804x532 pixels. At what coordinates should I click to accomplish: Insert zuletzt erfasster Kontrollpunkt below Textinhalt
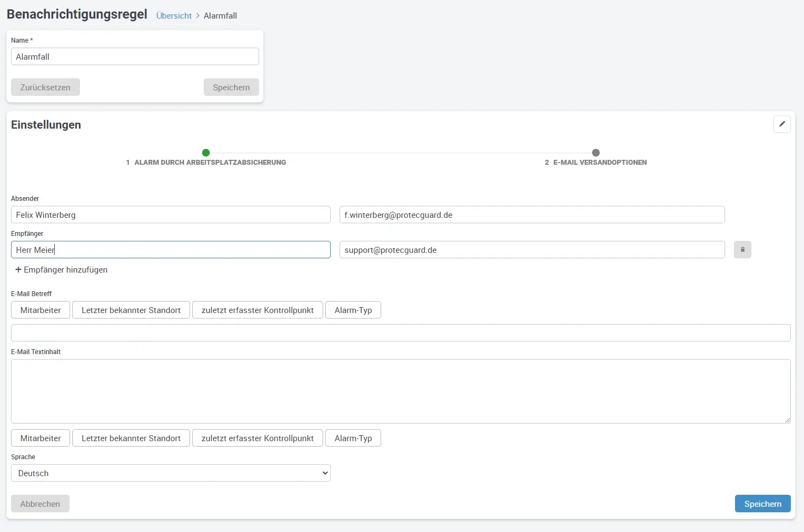[257, 438]
